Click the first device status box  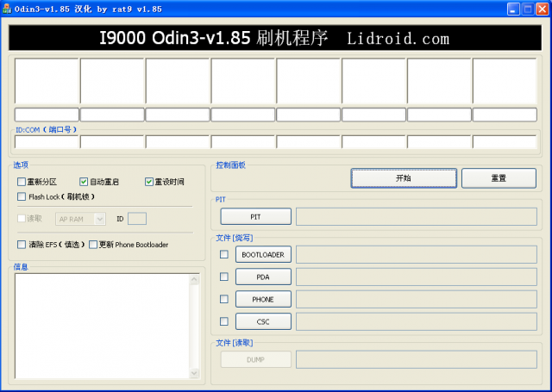pos(47,81)
